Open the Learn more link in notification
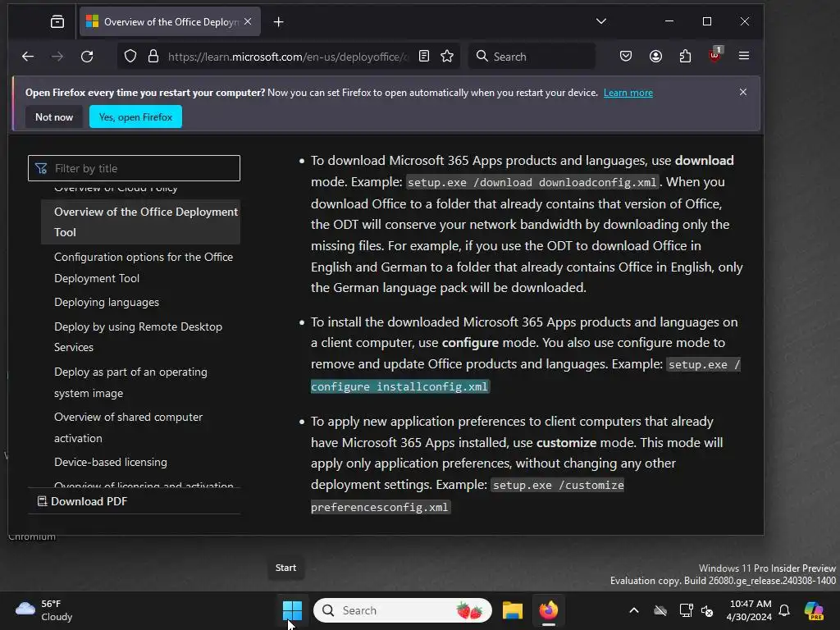This screenshot has height=630, width=840. tap(628, 93)
